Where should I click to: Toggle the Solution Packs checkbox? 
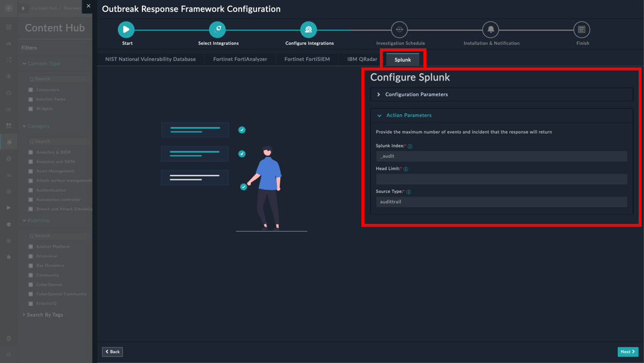(x=31, y=99)
